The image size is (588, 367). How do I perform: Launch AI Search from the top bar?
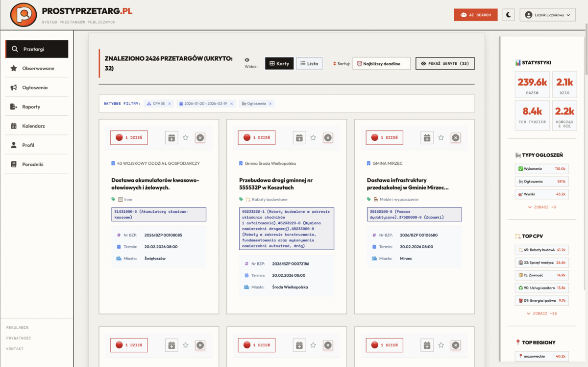475,14
